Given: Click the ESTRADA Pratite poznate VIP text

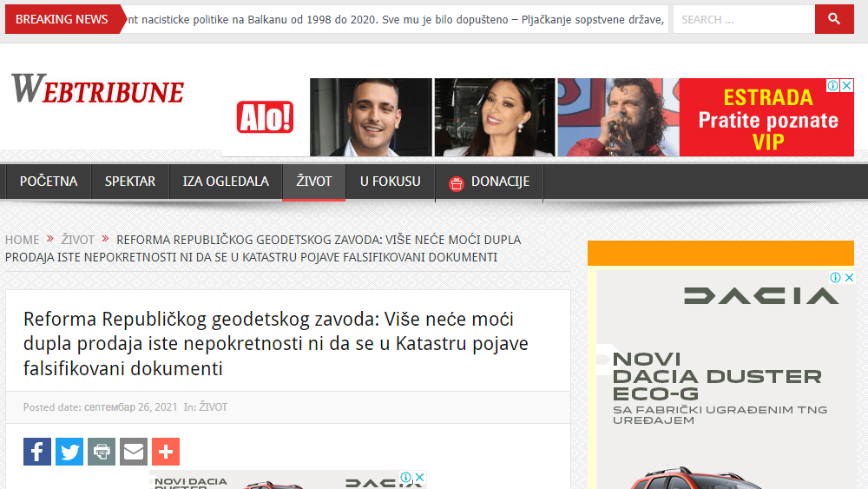Looking at the screenshot, I should [768, 120].
